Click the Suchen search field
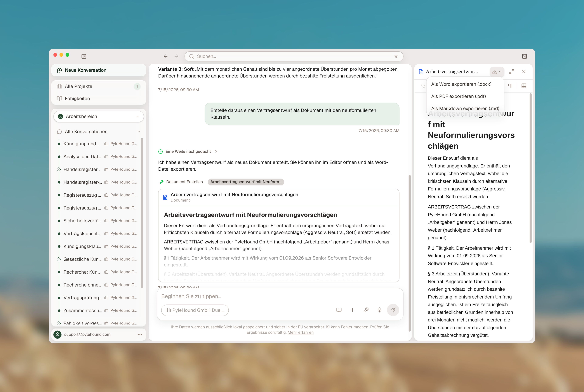The height and width of the screenshot is (392, 584). (294, 56)
